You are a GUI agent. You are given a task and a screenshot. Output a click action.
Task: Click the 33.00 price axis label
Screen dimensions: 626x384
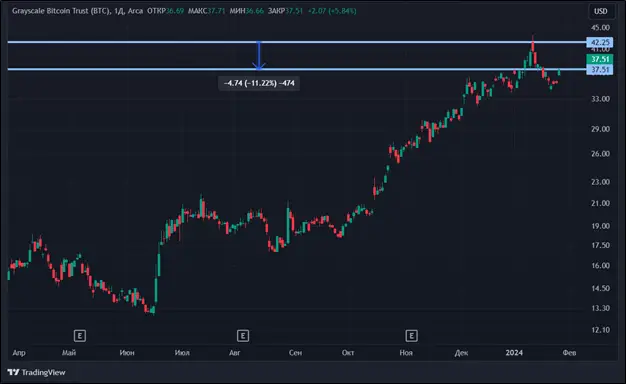(x=600, y=99)
